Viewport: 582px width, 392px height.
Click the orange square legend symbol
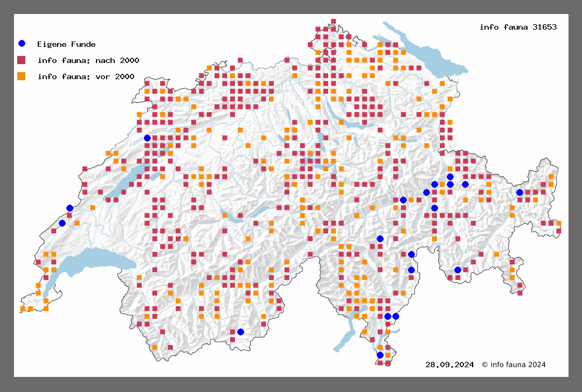[22, 76]
